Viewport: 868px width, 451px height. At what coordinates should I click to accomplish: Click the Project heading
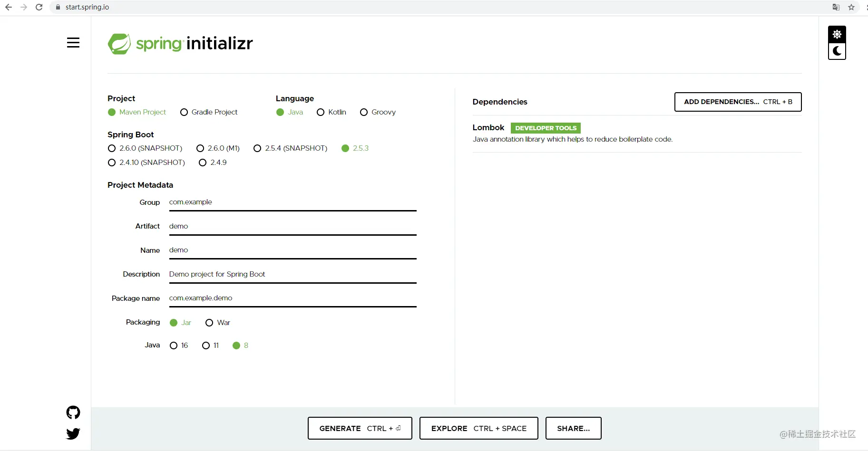[121, 98]
